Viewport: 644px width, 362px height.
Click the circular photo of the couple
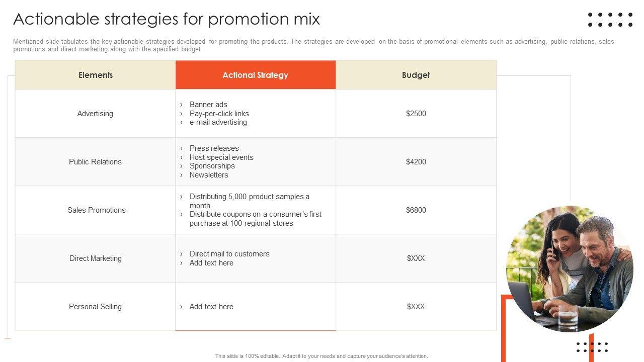(x=570, y=268)
